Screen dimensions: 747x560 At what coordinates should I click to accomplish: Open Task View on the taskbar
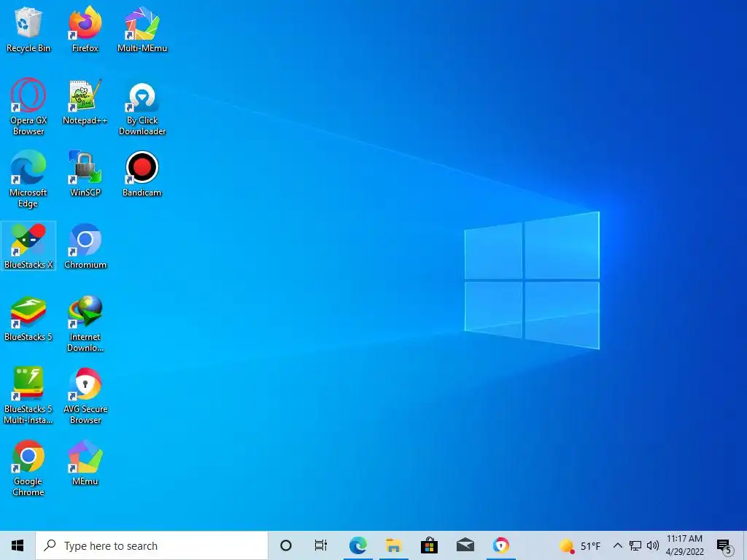[x=321, y=545]
